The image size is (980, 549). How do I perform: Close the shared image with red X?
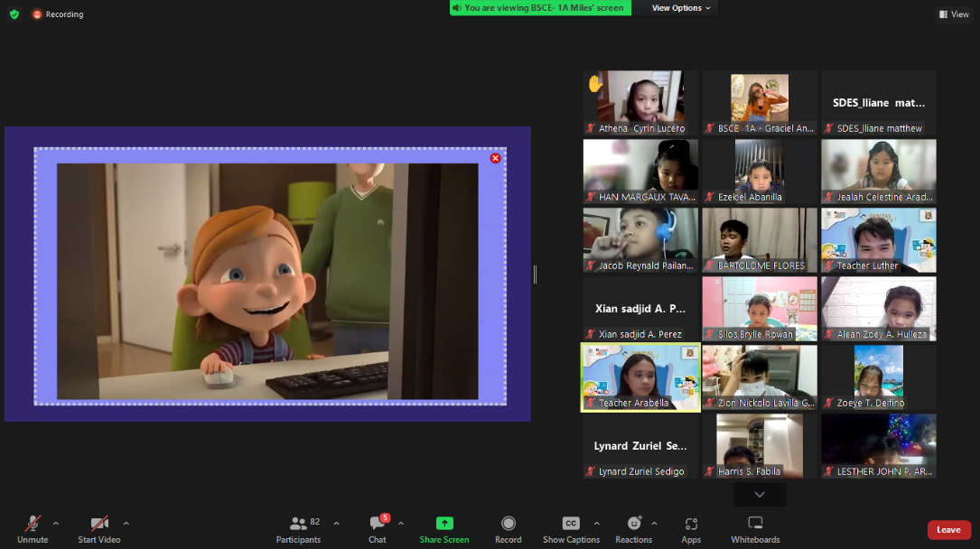pyautogui.click(x=496, y=158)
